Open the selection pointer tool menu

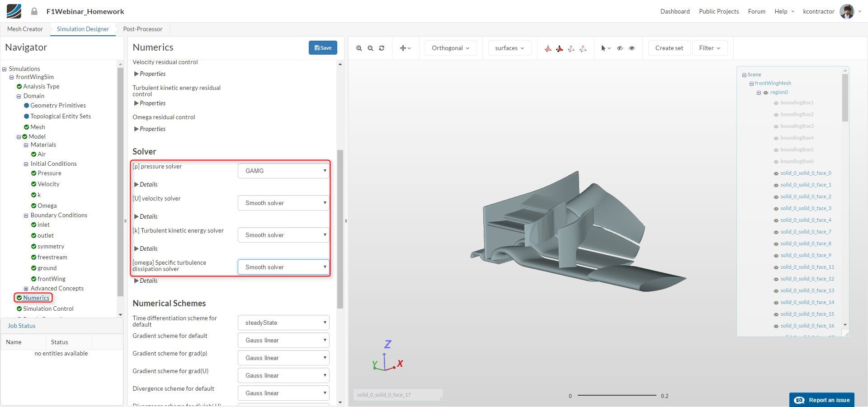[x=605, y=48]
